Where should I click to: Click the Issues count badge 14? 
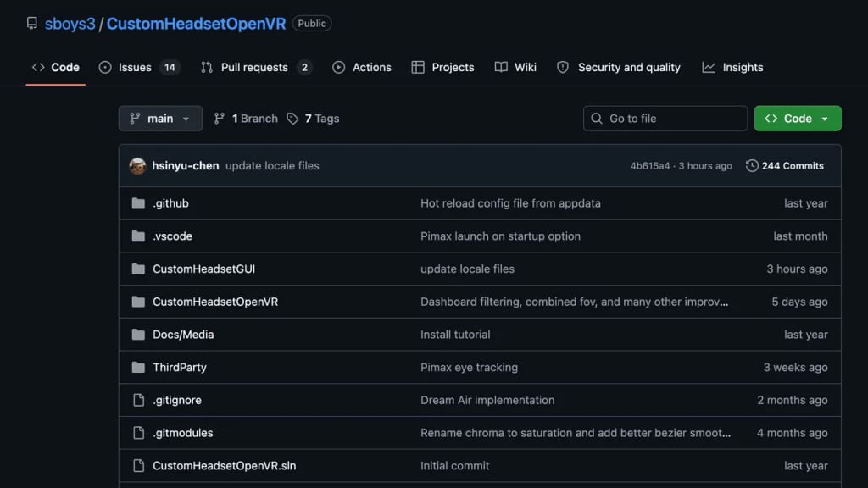pos(170,68)
